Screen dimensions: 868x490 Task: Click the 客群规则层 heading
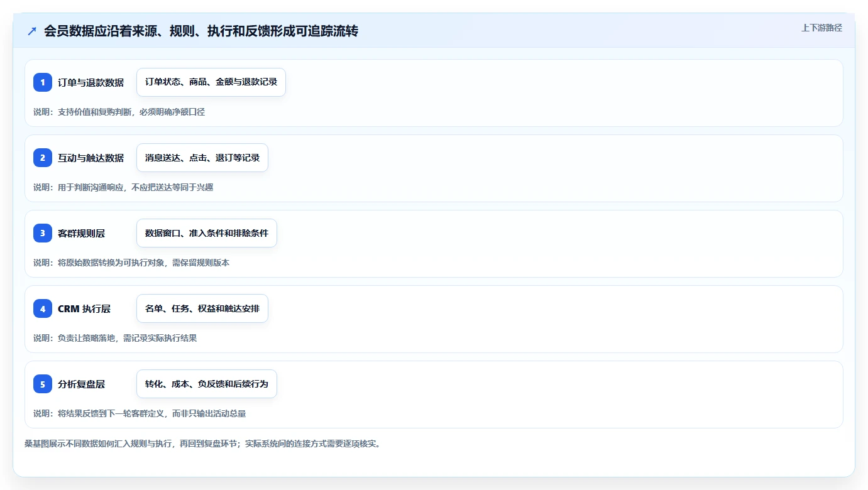click(81, 233)
